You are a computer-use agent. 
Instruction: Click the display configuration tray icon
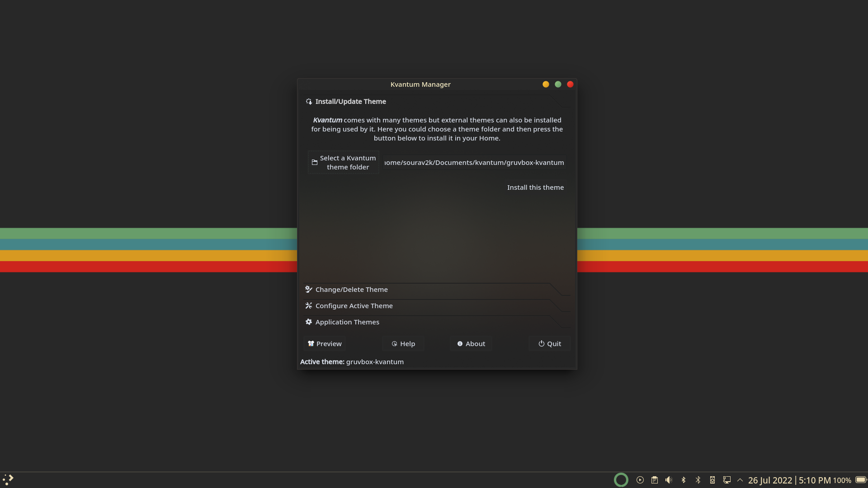(727, 480)
